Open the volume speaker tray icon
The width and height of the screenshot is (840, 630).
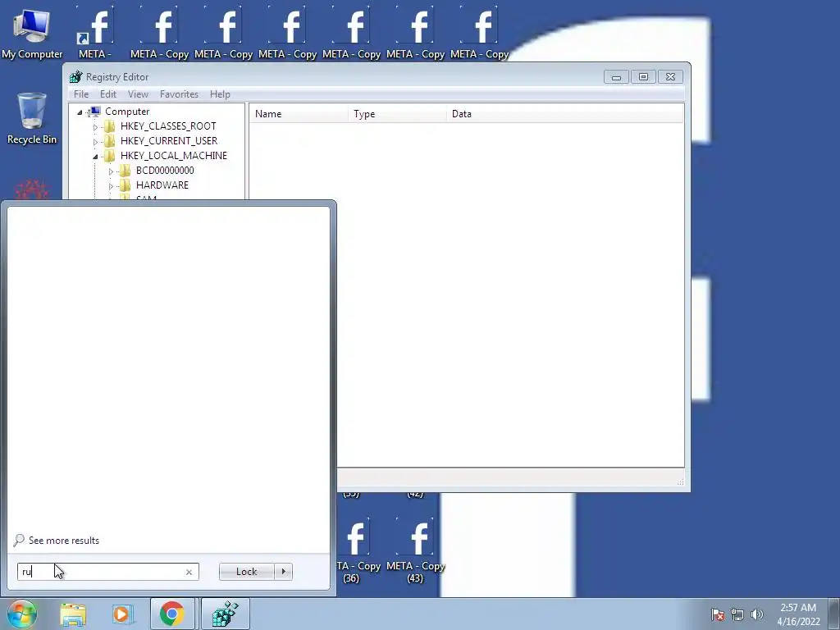[757, 614]
